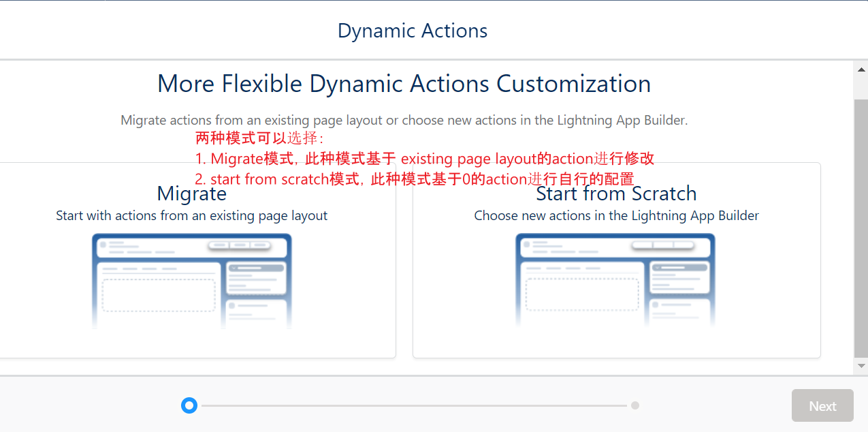Click the final step progress dot
This screenshot has height=432, width=868.
click(635, 405)
